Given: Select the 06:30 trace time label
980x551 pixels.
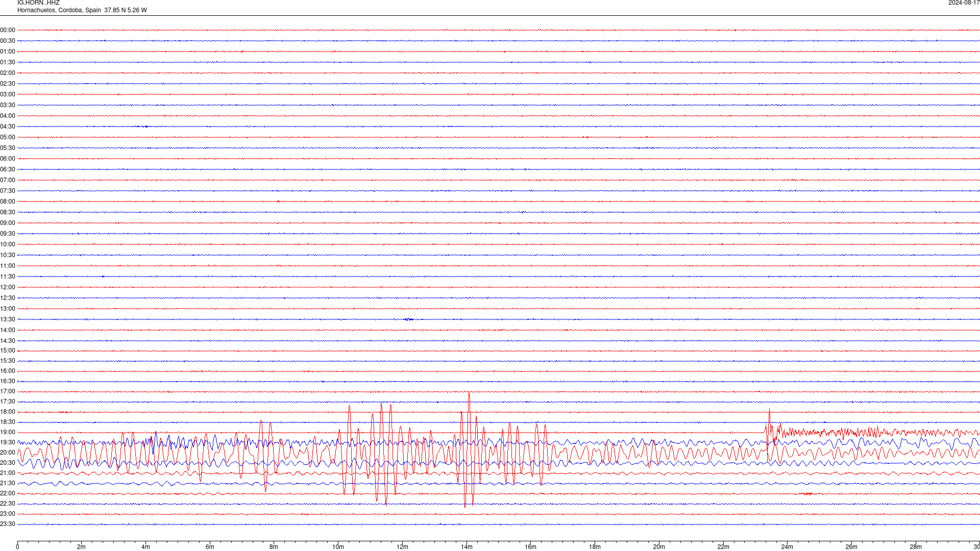Looking at the screenshot, I should pyautogui.click(x=8, y=169).
